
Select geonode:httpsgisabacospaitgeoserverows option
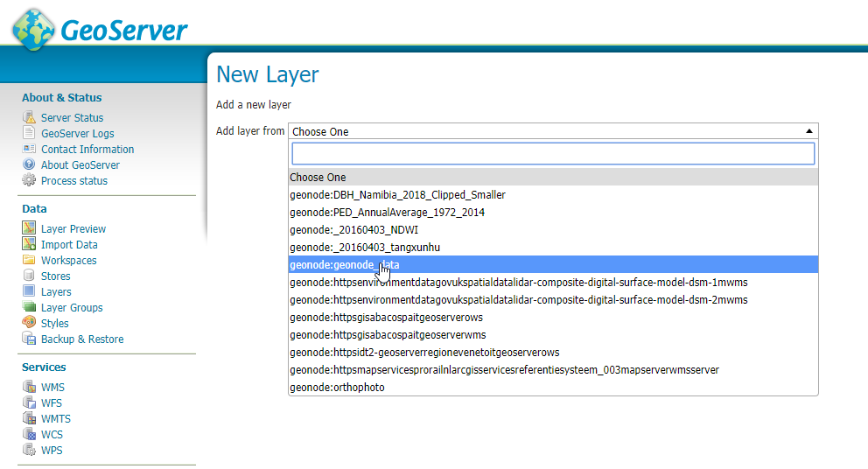[x=553, y=318]
